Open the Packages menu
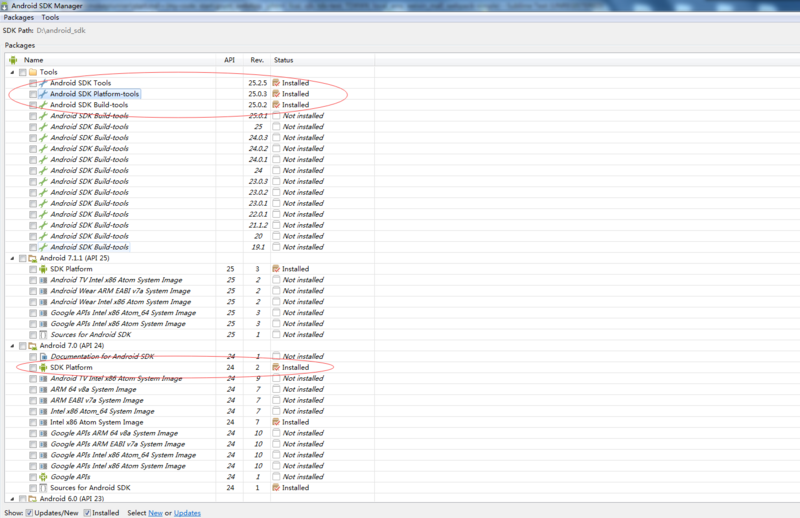Screen dimensions: 800x518 18,17
